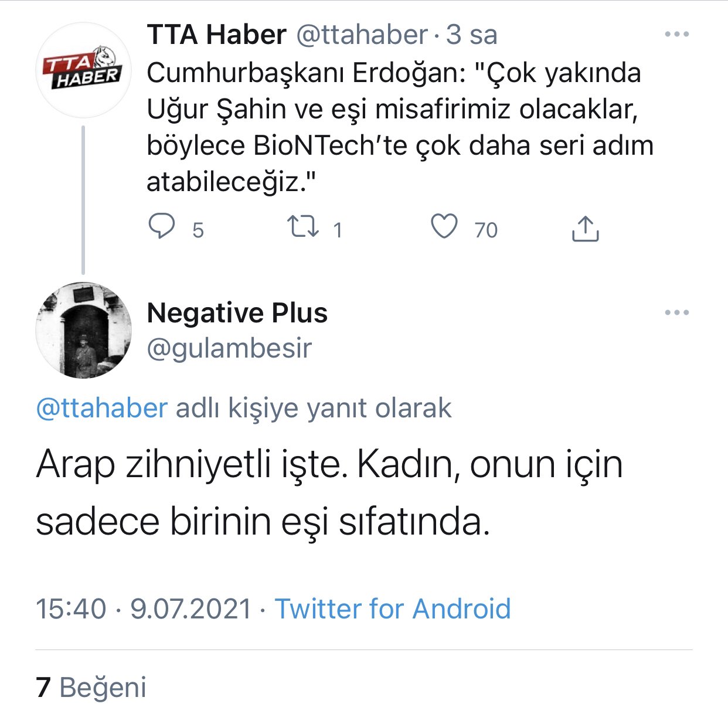Click the reply count 5
The image size is (728, 721).
[198, 230]
